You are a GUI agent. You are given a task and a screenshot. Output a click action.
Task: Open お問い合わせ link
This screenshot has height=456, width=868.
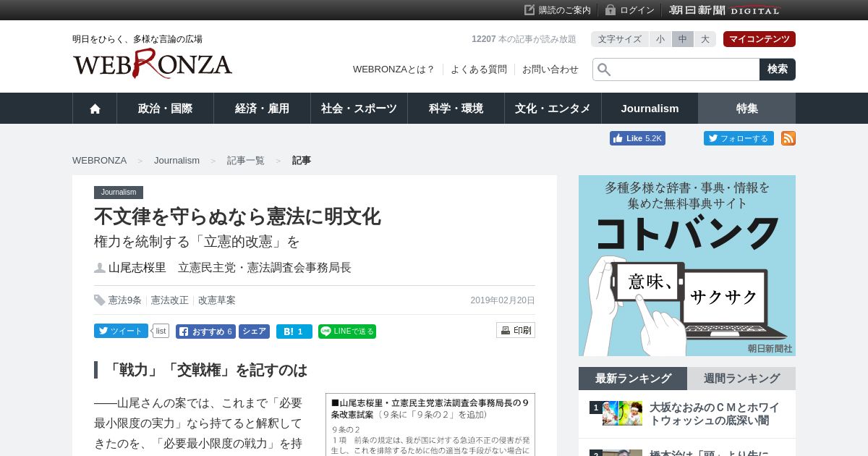point(550,69)
